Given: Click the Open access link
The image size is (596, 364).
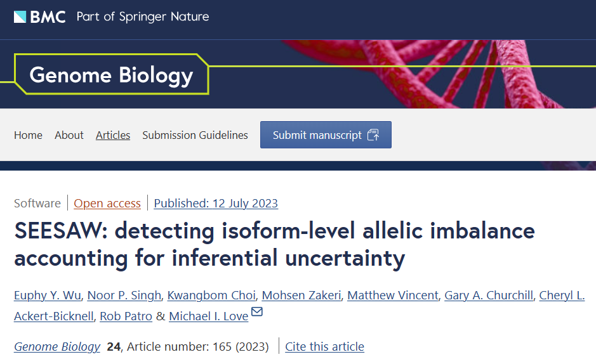Looking at the screenshot, I should (x=107, y=204).
